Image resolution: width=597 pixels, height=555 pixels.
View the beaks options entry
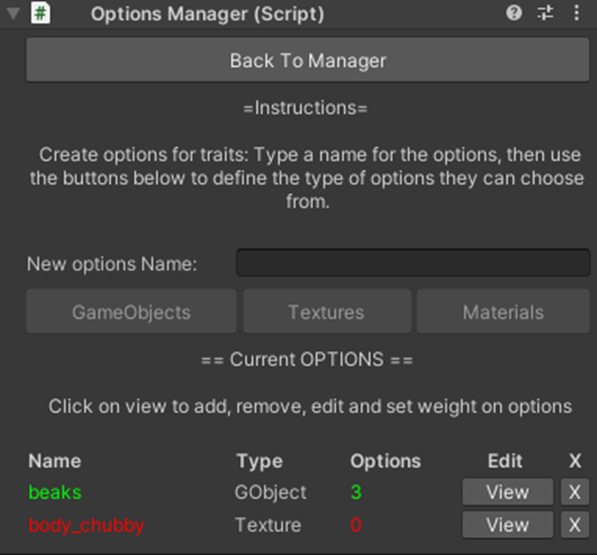tap(508, 492)
